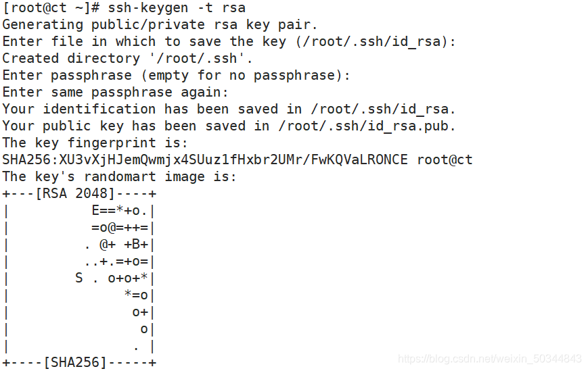Screen dimensions: 588x371
Task: Click the [SHA256] randomart footer
Action: 74,362
